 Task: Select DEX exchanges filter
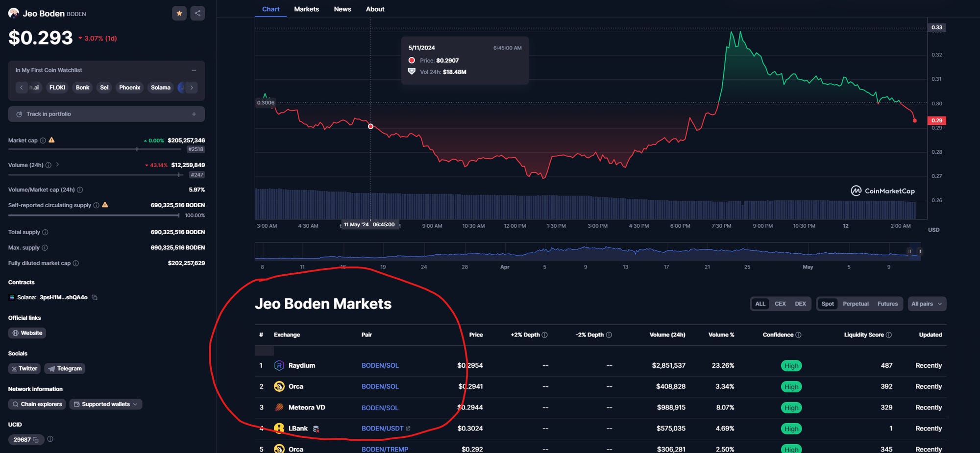click(800, 304)
